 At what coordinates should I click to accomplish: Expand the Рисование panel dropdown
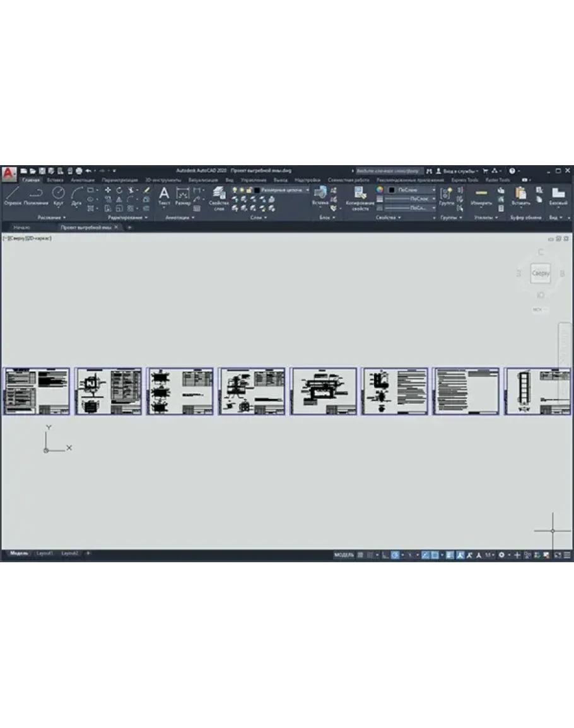(x=52, y=217)
